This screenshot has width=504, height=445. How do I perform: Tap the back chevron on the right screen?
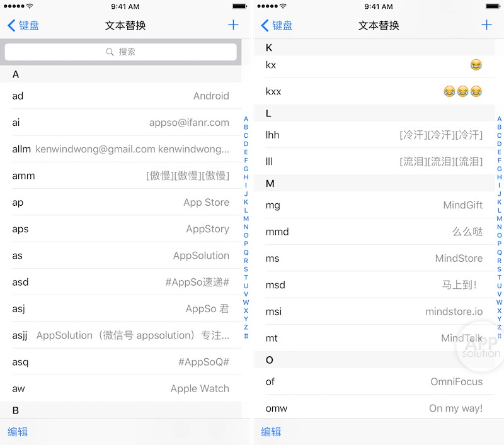[x=263, y=25]
